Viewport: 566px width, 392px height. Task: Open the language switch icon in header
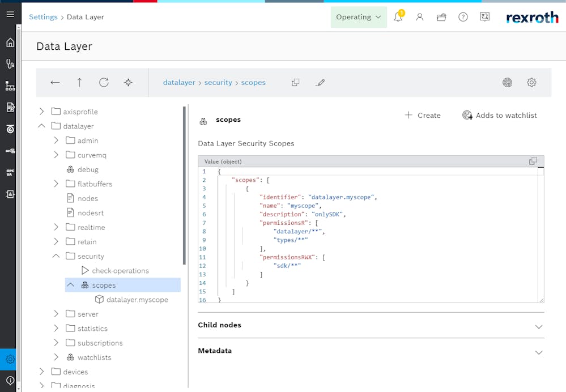pyautogui.click(x=484, y=16)
